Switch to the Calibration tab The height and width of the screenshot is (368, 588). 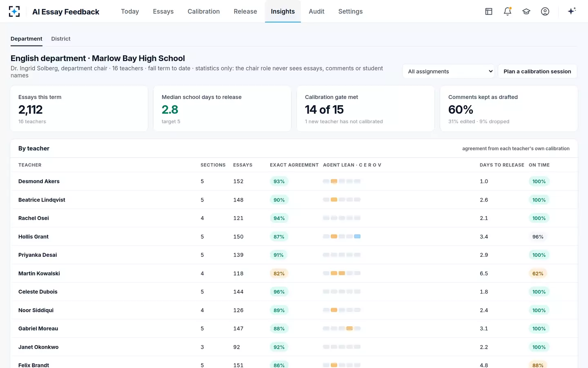[204, 11]
